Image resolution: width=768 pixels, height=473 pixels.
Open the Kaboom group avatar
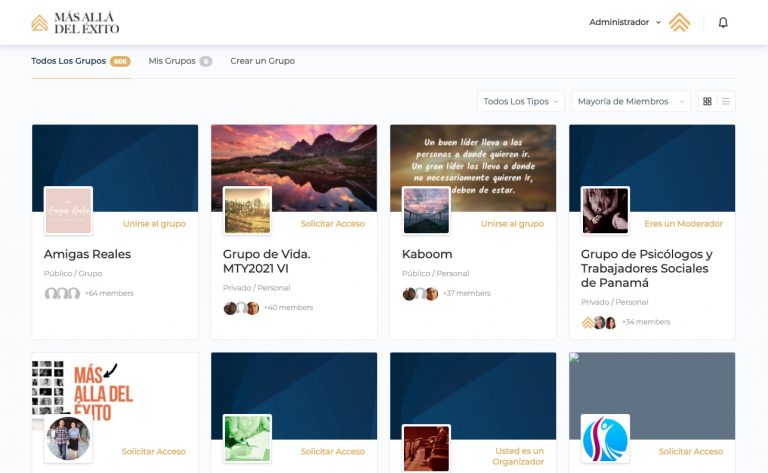426,210
